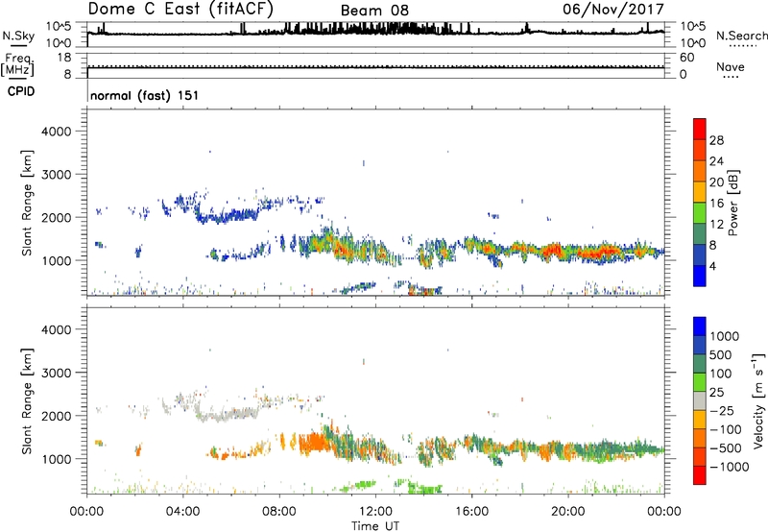
Task: Click the '20:00' time tick label
Action: [x=567, y=512]
